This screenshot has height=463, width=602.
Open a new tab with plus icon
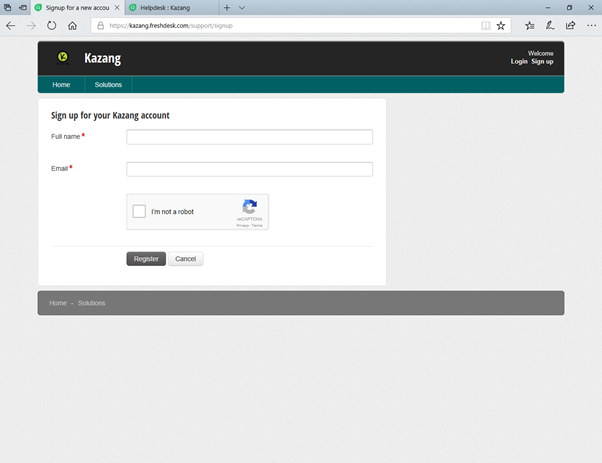227,8
